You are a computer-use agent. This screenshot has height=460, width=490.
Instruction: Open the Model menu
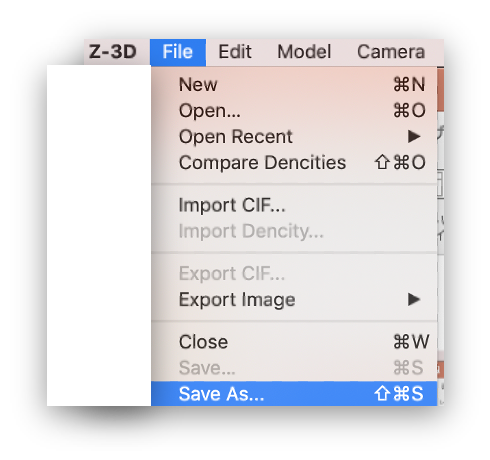(x=304, y=52)
